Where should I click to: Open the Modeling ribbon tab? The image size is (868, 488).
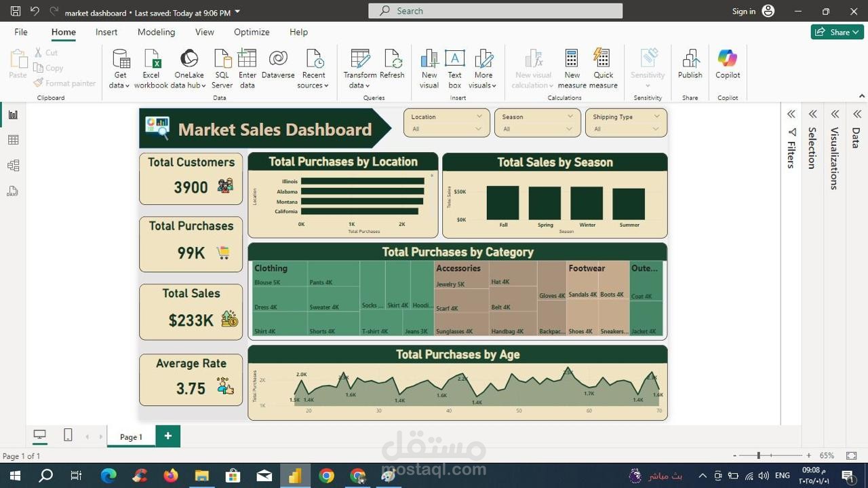point(156,32)
